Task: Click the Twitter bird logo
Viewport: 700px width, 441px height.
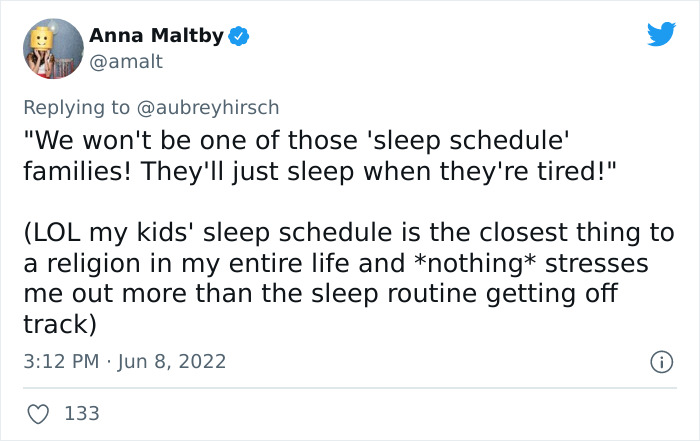Action: coord(661,35)
